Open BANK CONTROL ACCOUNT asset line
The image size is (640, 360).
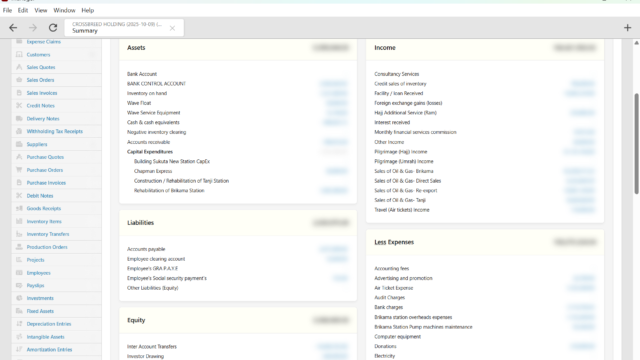tap(156, 84)
